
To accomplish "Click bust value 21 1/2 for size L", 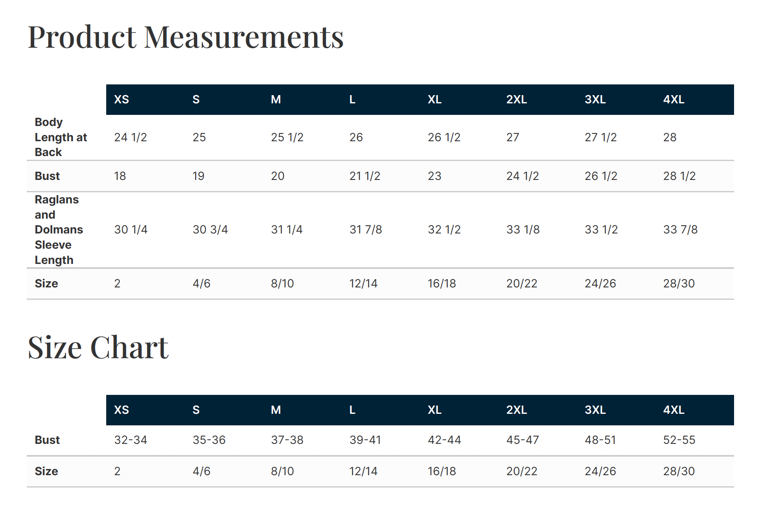I will click(x=365, y=176).
